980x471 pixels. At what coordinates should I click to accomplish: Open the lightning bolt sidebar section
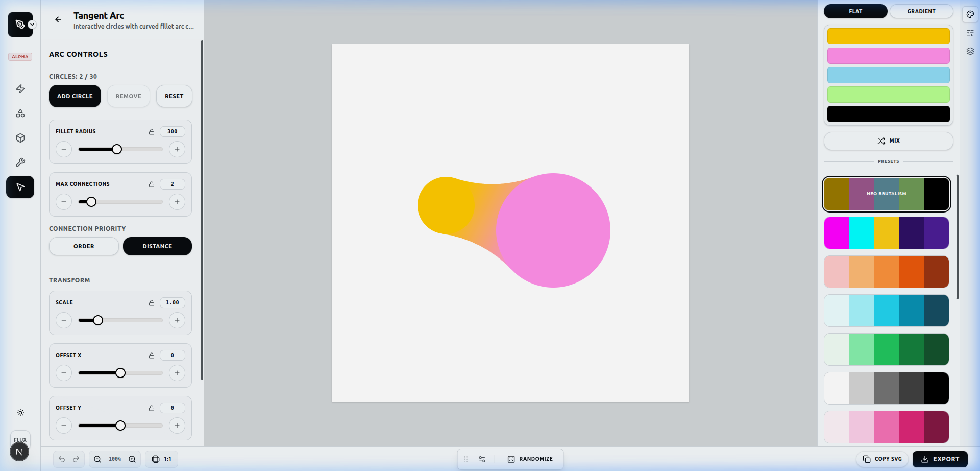pyautogui.click(x=20, y=89)
